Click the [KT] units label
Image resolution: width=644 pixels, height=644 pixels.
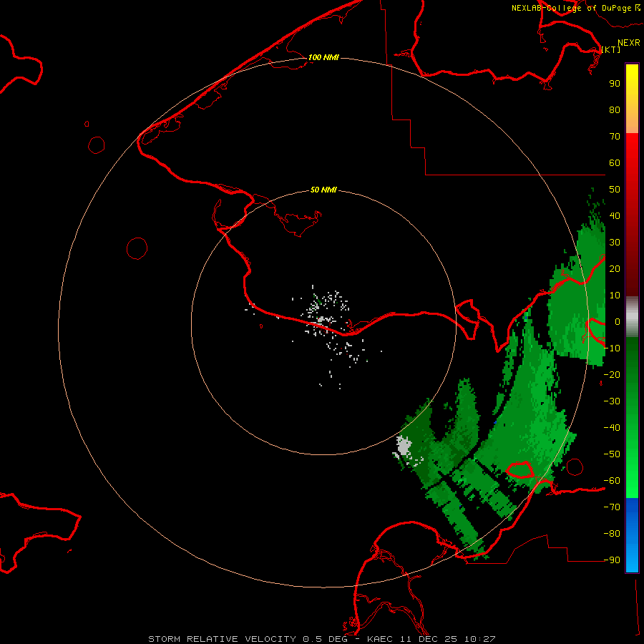[611, 49]
